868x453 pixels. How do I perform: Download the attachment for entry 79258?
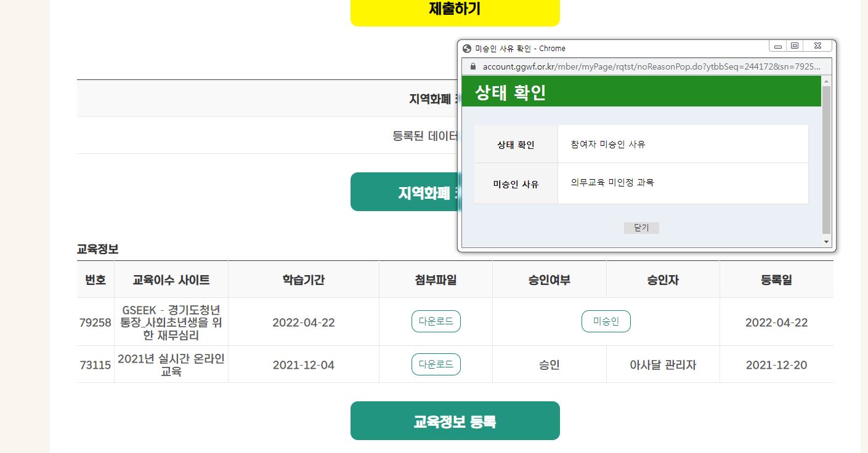click(x=436, y=321)
